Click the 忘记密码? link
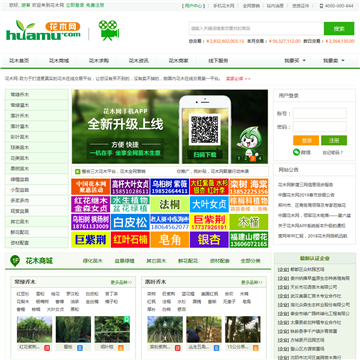360x360 pixels. (x=332, y=153)
